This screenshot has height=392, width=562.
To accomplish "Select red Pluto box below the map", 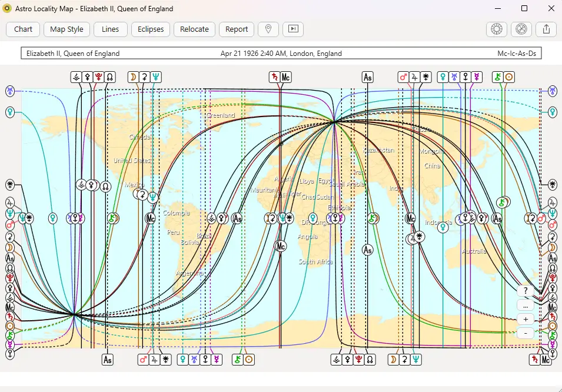I will click(359, 360).
